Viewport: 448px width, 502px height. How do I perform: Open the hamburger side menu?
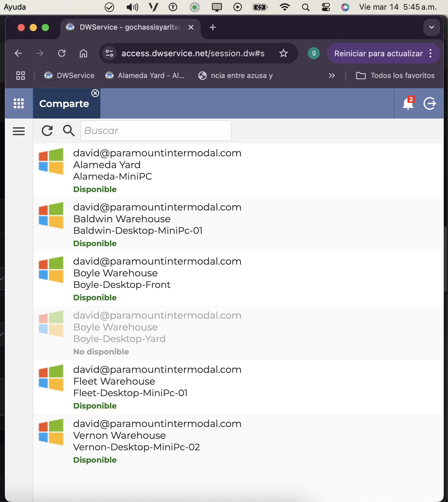(x=19, y=131)
